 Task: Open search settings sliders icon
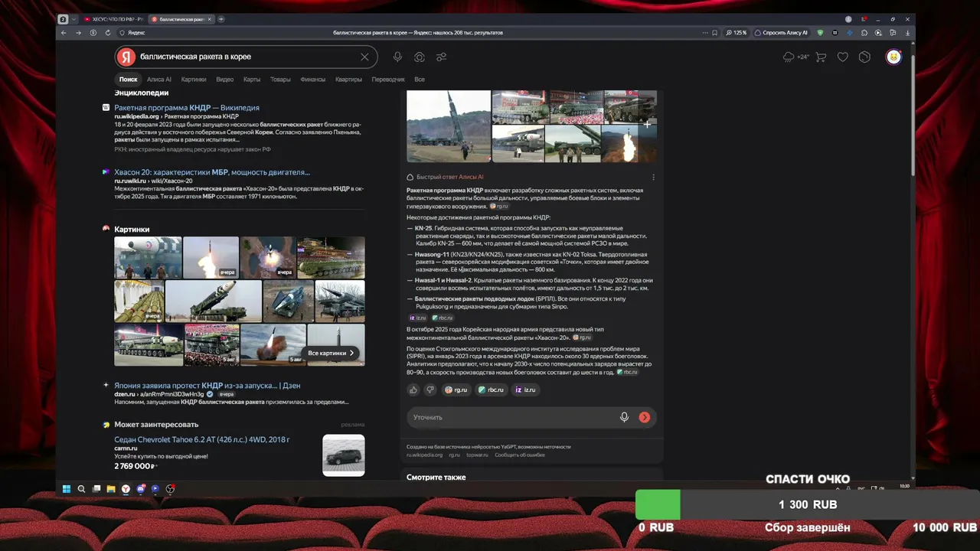(x=442, y=57)
